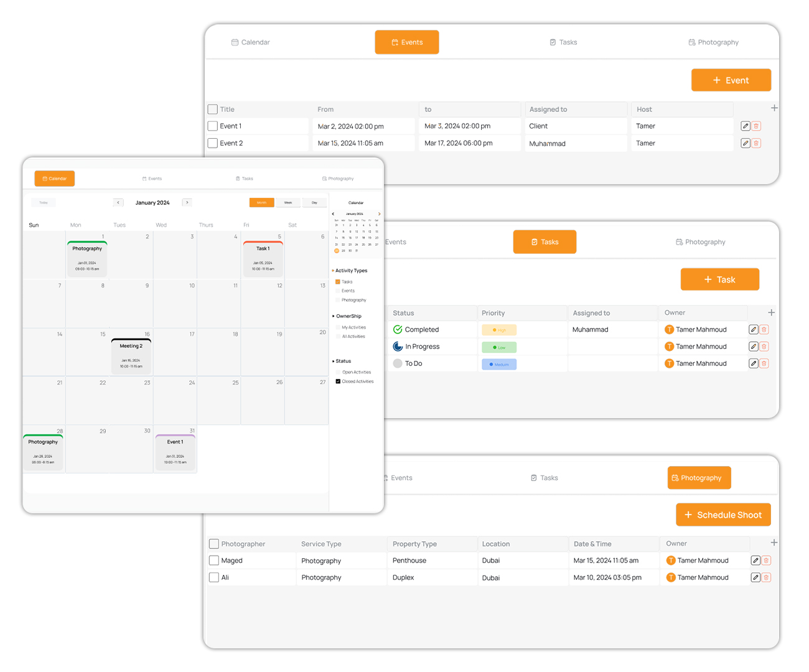Click the plus icon beside the Host column header
The width and height of the screenshot is (809, 672).
click(x=774, y=108)
